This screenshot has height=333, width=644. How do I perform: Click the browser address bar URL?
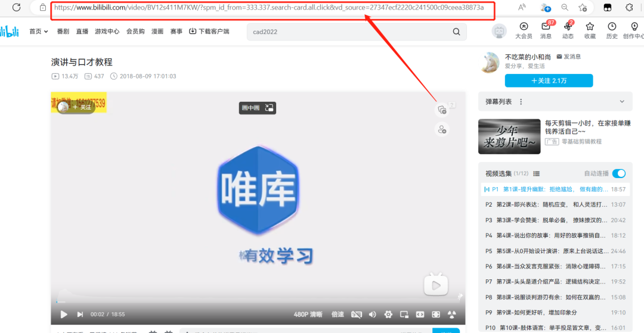pyautogui.click(x=269, y=7)
